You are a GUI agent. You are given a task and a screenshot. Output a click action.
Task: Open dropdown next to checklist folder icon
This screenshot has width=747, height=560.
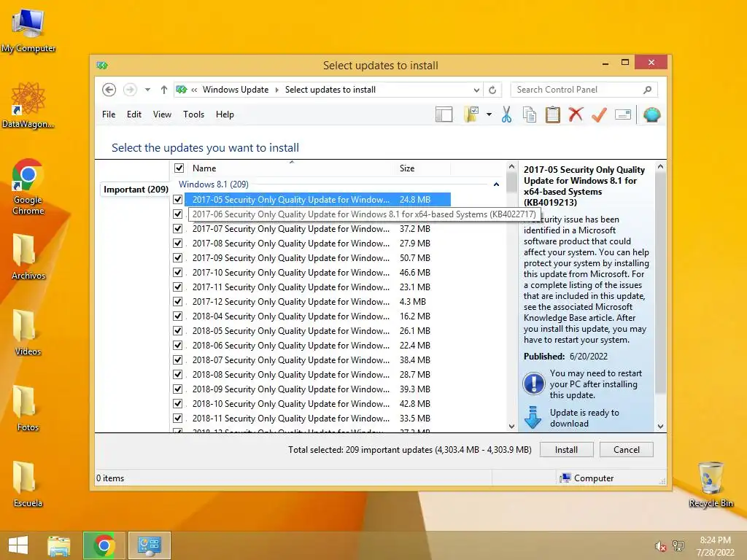[489, 114]
